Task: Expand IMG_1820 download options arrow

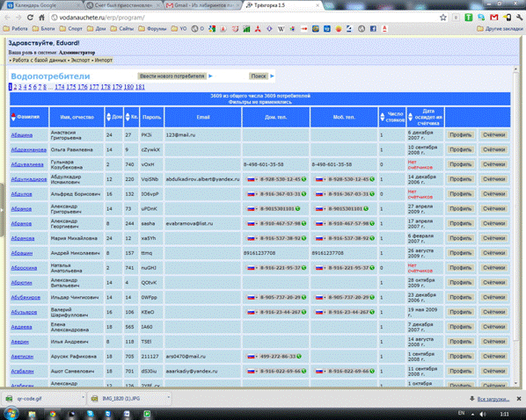Action: click(x=168, y=398)
